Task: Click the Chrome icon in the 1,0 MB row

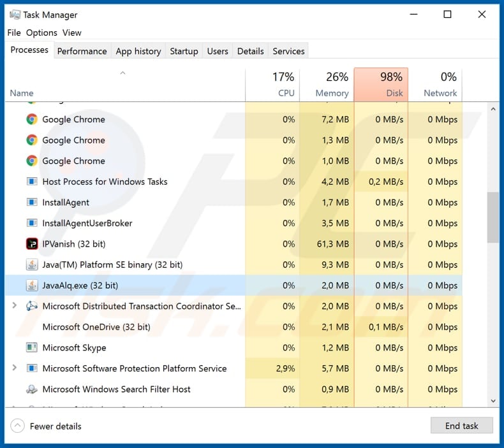Action: (x=32, y=161)
